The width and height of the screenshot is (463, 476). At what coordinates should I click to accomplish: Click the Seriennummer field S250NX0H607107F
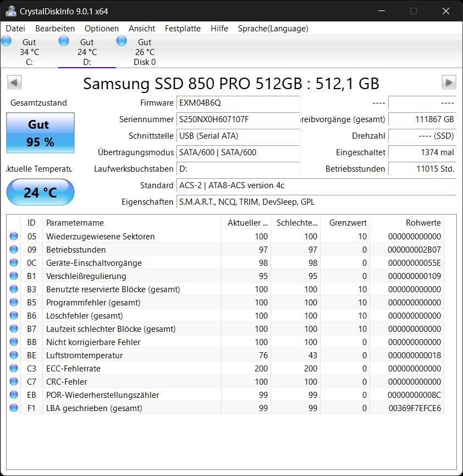click(x=238, y=119)
